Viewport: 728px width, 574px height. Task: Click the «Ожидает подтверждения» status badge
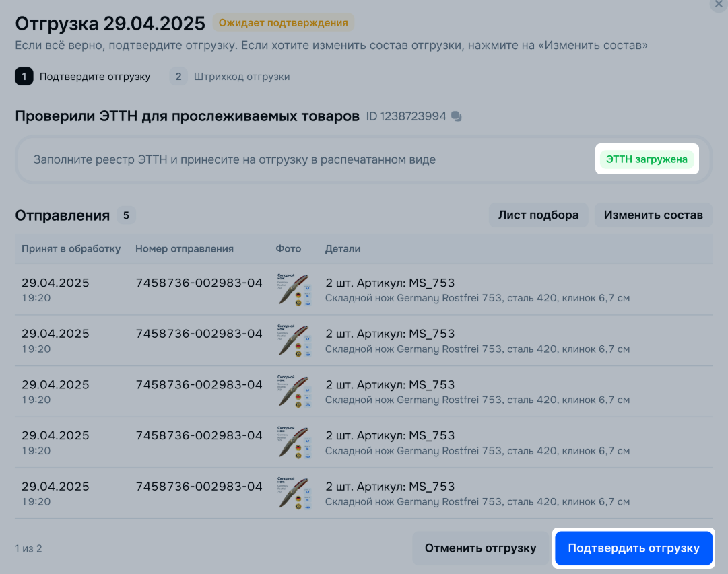(284, 23)
